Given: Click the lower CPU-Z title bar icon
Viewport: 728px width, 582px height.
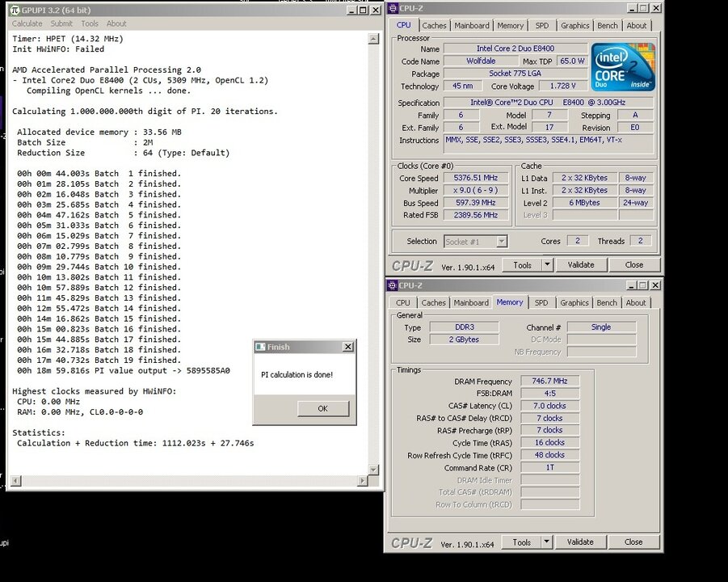Looking at the screenshot, I should click(x=393, y=285).
